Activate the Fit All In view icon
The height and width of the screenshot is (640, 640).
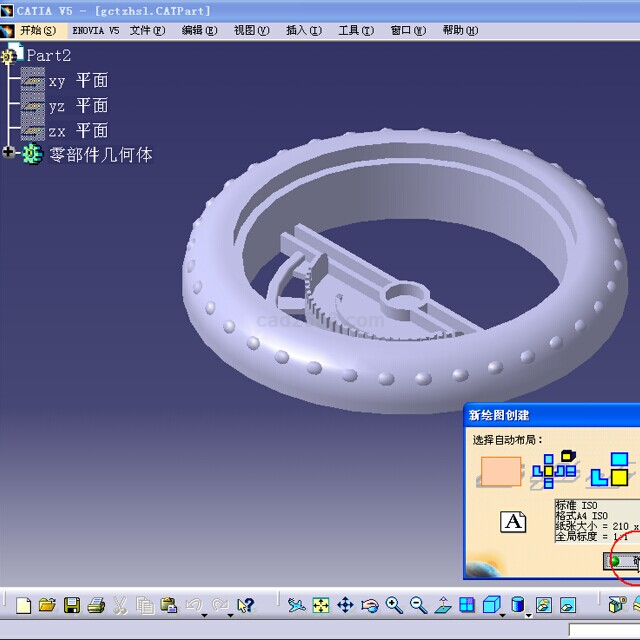(321, 605)
